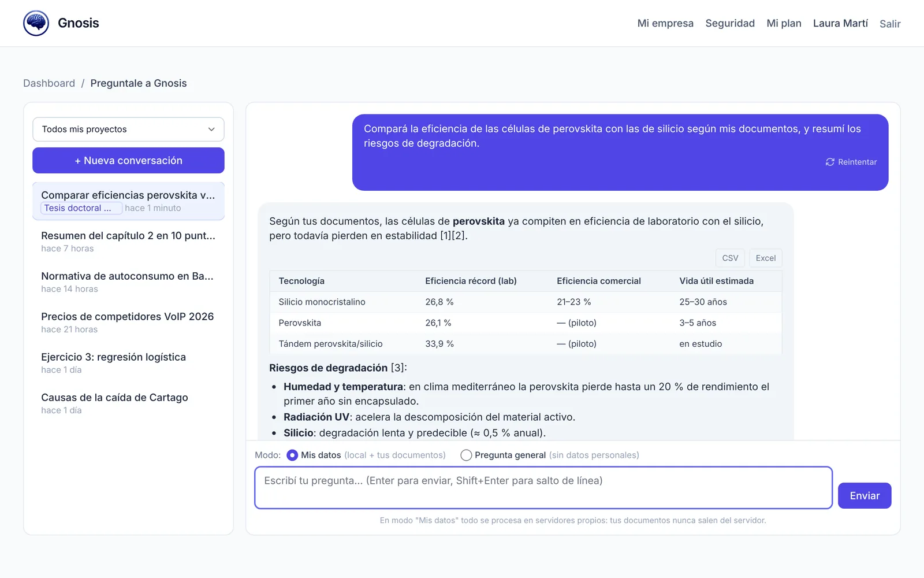924x578 pixels.
Task: Click the Gnosis brand name
Action: click(x=79, y=23)
